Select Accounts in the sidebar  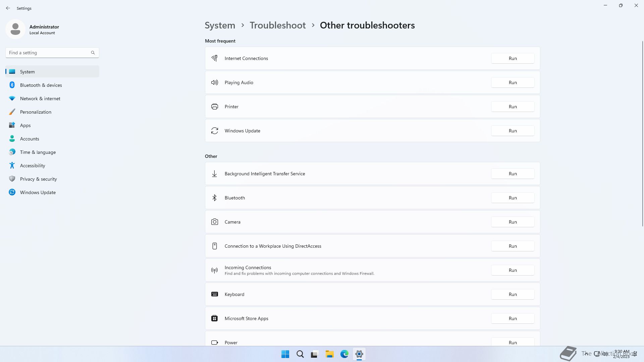pos(30,139)
